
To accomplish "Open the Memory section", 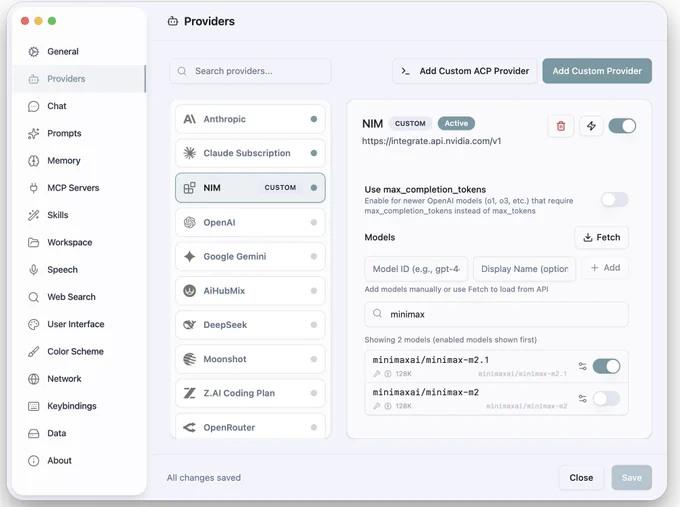I will (x=79, y=161).
